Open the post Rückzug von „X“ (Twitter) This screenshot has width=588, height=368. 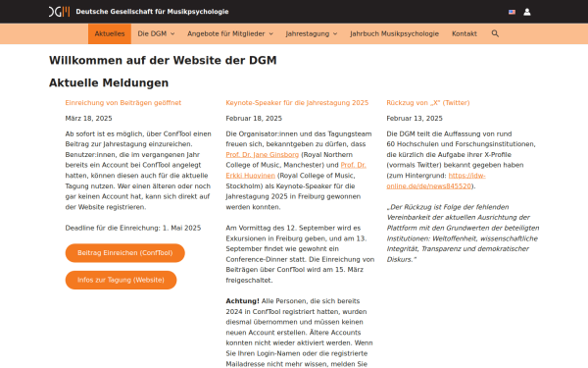[x=428, y=103]
